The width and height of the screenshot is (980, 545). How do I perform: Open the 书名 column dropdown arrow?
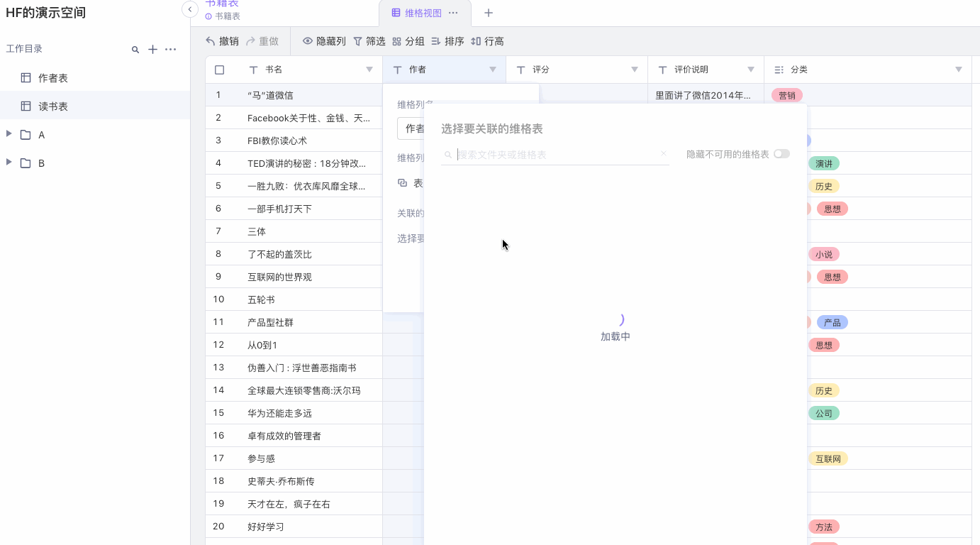[x=369, y=70]
